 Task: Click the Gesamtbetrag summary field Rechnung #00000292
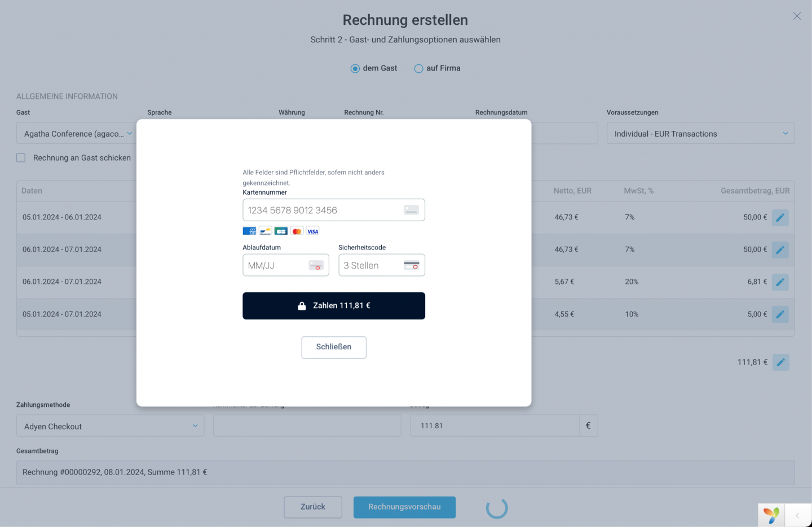tap(405, 472)
